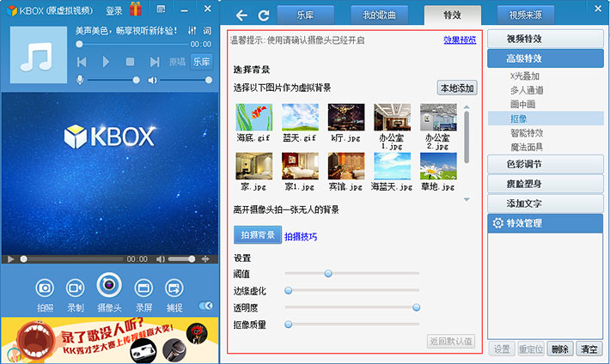Image resolution: width=610 pixels, height=364 pixels.
Task: Mute the microphone icon
Action: tap(80, 80)
